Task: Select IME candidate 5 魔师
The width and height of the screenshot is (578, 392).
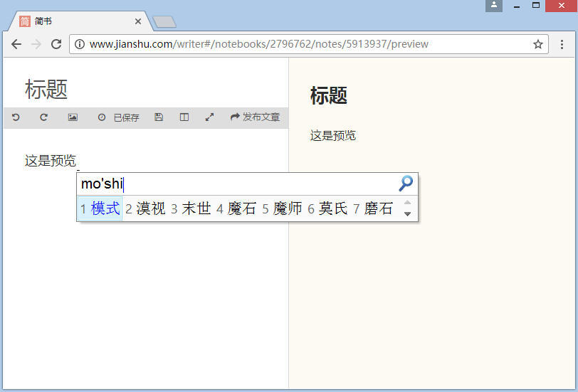Action: coord(282,208)
